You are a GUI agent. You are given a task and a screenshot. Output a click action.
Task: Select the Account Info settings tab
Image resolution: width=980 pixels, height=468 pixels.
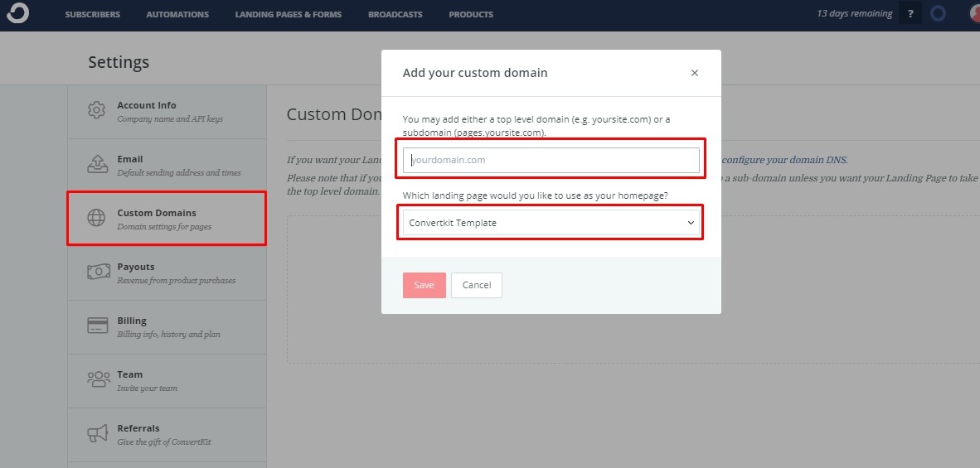click(167, 112)
